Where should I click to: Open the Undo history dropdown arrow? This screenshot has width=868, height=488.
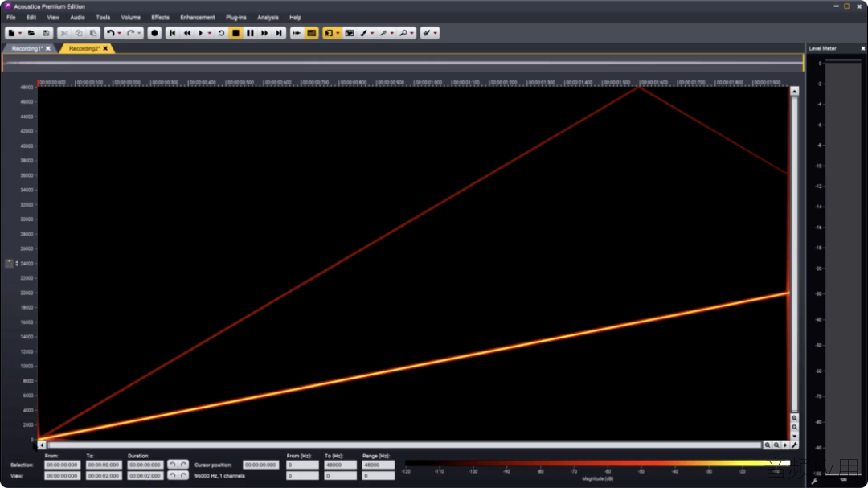click(119, 33)
